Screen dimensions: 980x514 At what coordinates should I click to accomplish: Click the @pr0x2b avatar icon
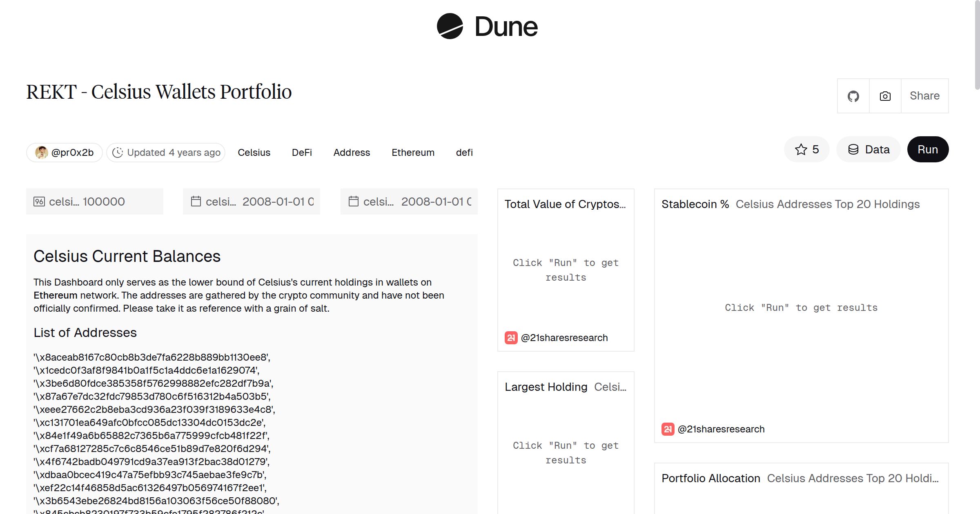click(x=41, y=153)
